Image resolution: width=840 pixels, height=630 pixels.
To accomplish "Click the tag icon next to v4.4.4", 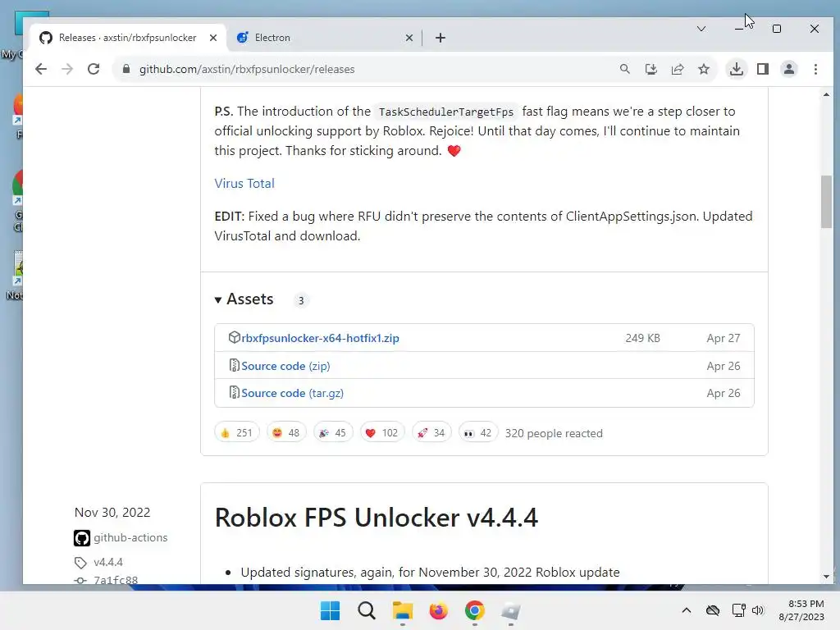I will click(x=80, y=563).
